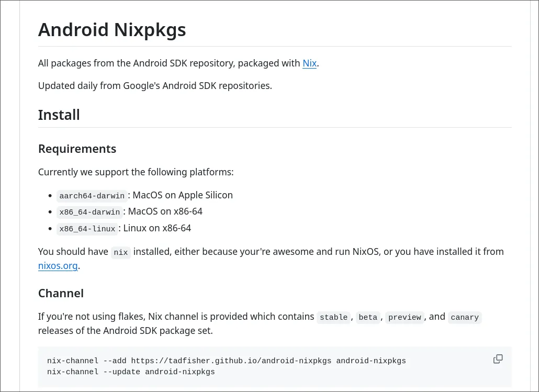Click the beta release code tag
This screenshot has height=392, width=539.
click(x=368, y=317)
